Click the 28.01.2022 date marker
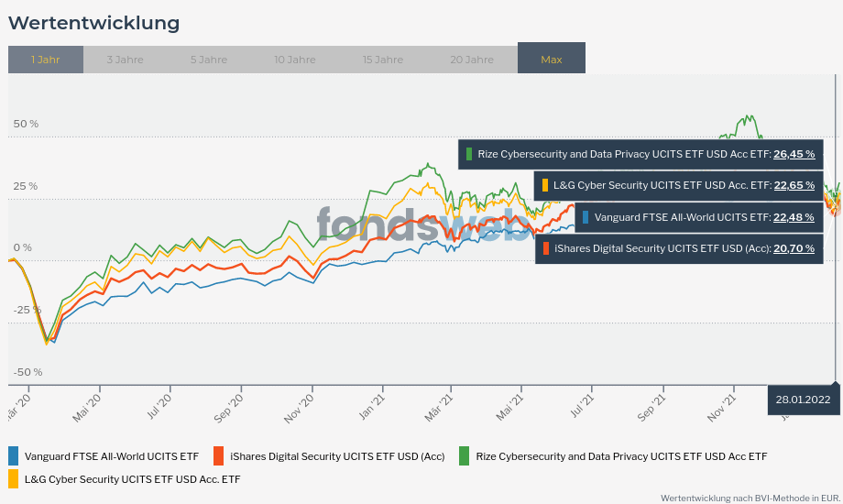This screenshot has width=843, height=504. coord(803,400)
